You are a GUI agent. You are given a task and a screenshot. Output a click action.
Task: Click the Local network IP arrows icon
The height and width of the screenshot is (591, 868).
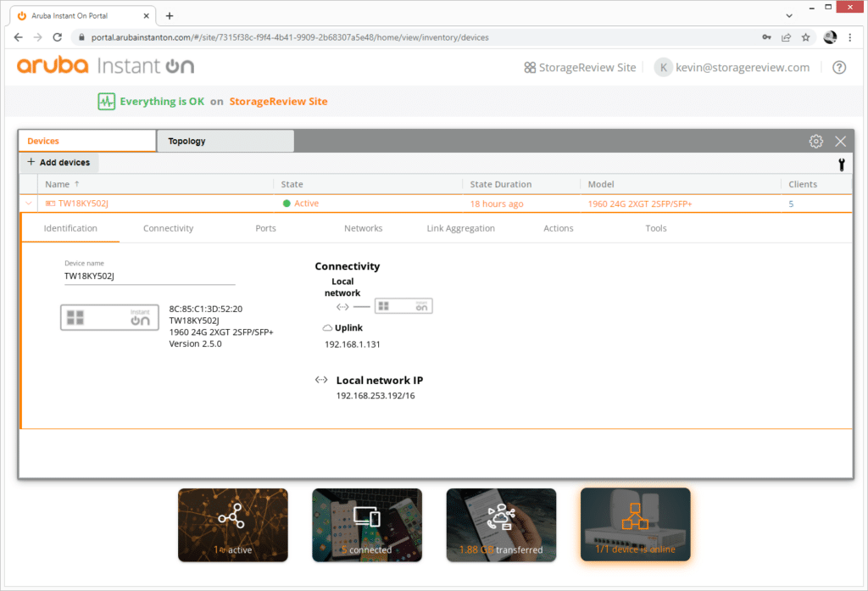tap(321, 380)
